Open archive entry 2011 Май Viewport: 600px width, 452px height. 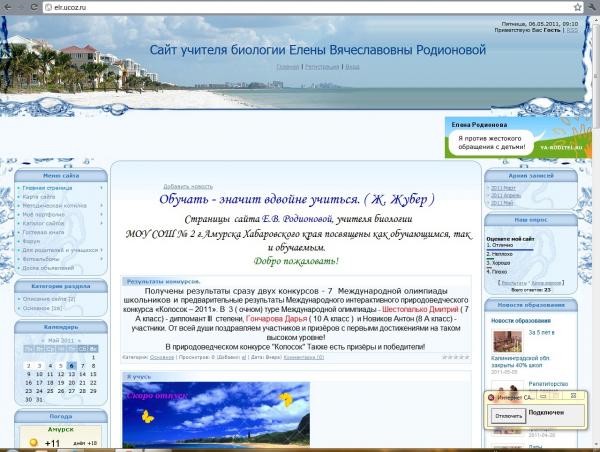point(502,203)
